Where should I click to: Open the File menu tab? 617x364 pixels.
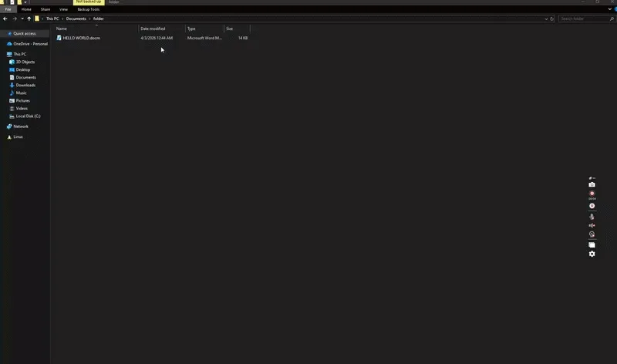[8, 9]
